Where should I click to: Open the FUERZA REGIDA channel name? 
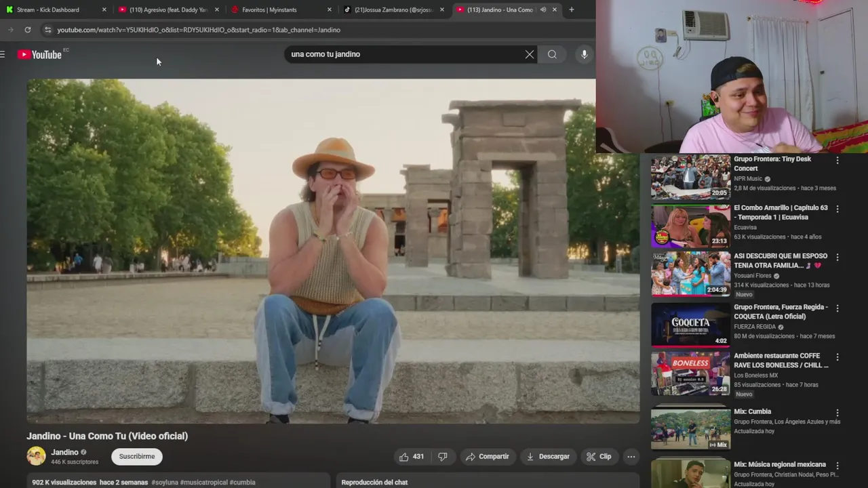[x=755, y=327]
